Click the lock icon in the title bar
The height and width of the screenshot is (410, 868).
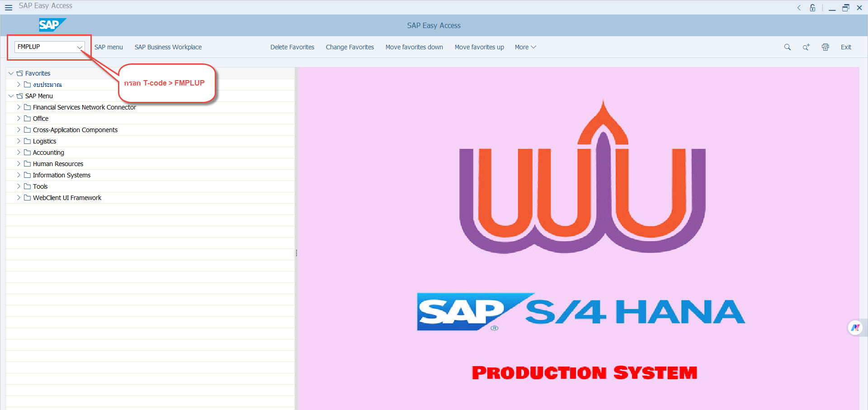click(x=812, y=8)
